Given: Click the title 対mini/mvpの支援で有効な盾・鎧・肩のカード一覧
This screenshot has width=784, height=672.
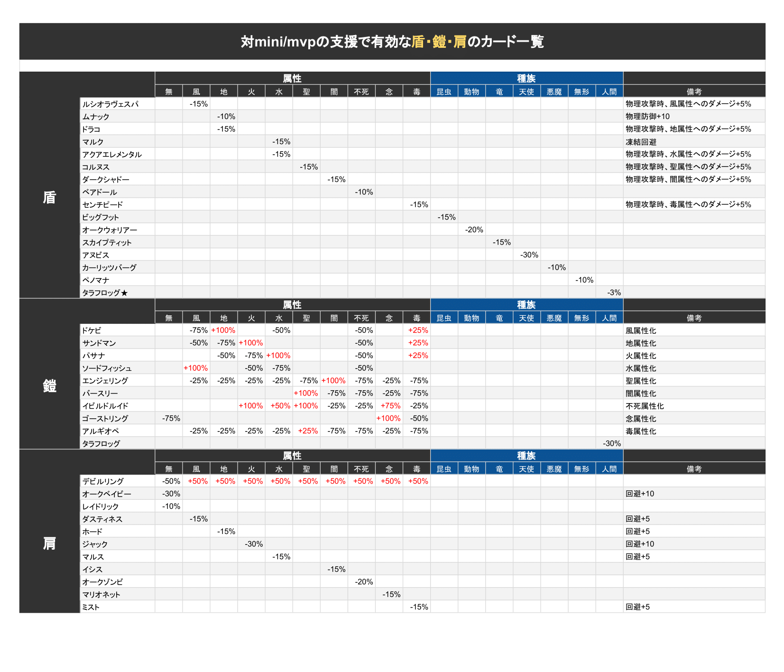Looking at the screenshot, I should pos(392,42).
